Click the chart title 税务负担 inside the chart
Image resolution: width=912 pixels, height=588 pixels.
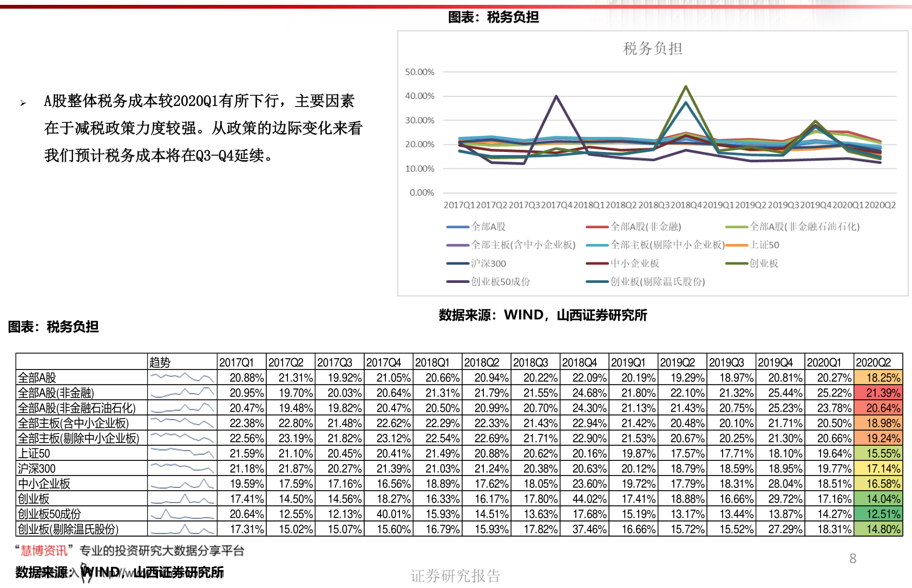(x=652, y=49)
